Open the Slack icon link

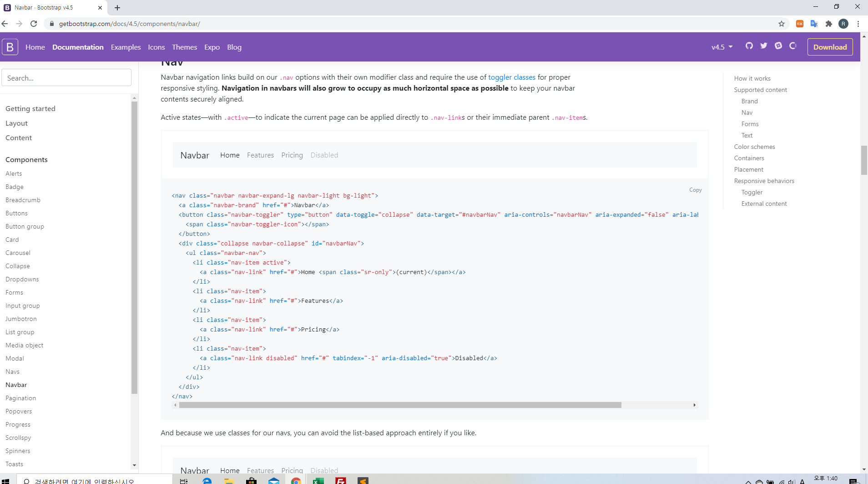(x=778, y=46)
